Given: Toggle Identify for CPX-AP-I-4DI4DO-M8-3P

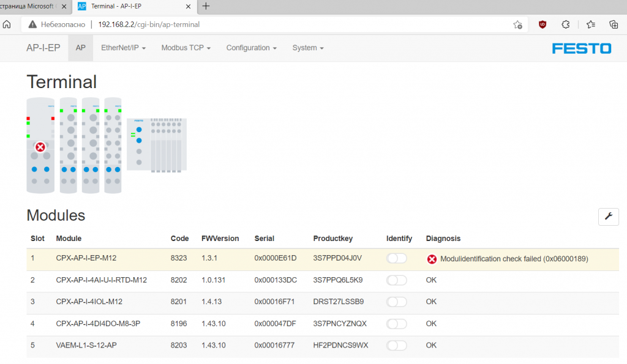Looking at the screenshot, I should point(397,324).
